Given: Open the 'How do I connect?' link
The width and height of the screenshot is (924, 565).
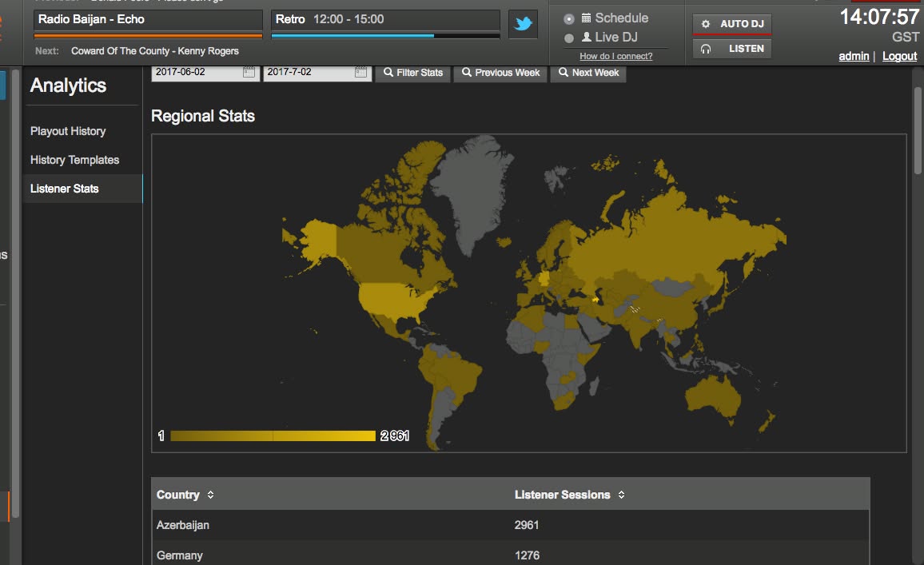Looking at the screenshot, I should click(615, 56).
